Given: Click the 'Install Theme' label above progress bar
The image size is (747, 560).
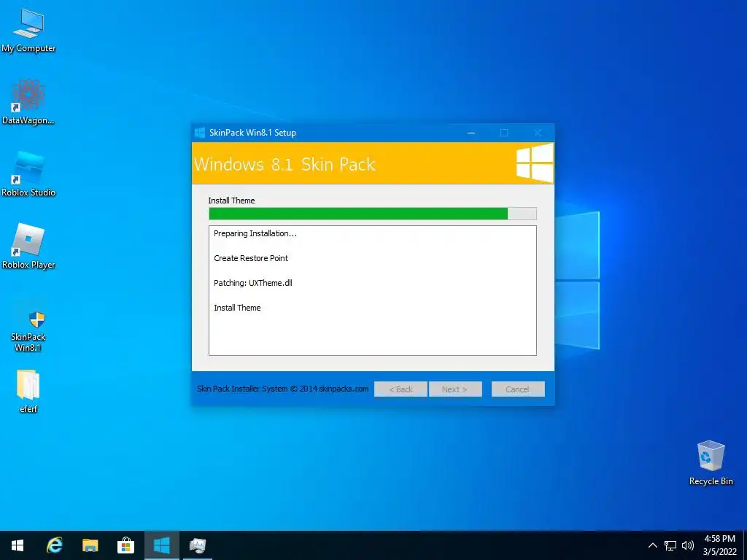Looking at the screenshot, I should tap(231, 201).
